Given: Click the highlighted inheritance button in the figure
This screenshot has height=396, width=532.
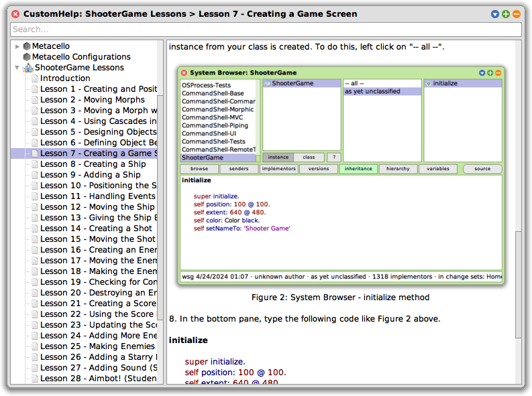Looking at the screenshot, I should pyautogui.click(x=358, y=169).
